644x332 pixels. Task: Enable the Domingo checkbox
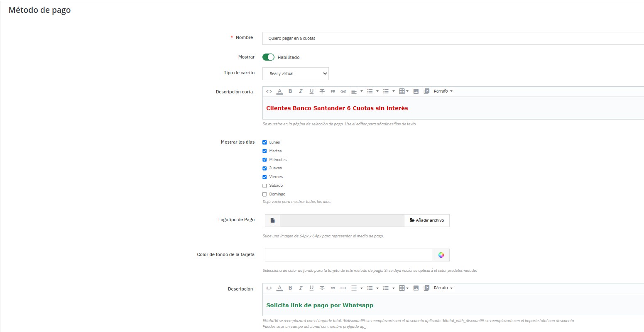coord(264,195)
